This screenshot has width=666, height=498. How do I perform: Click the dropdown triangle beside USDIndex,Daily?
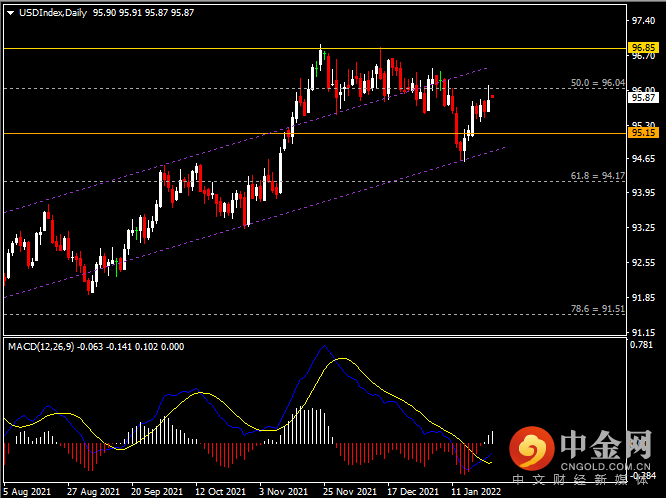tap(11, 13)
